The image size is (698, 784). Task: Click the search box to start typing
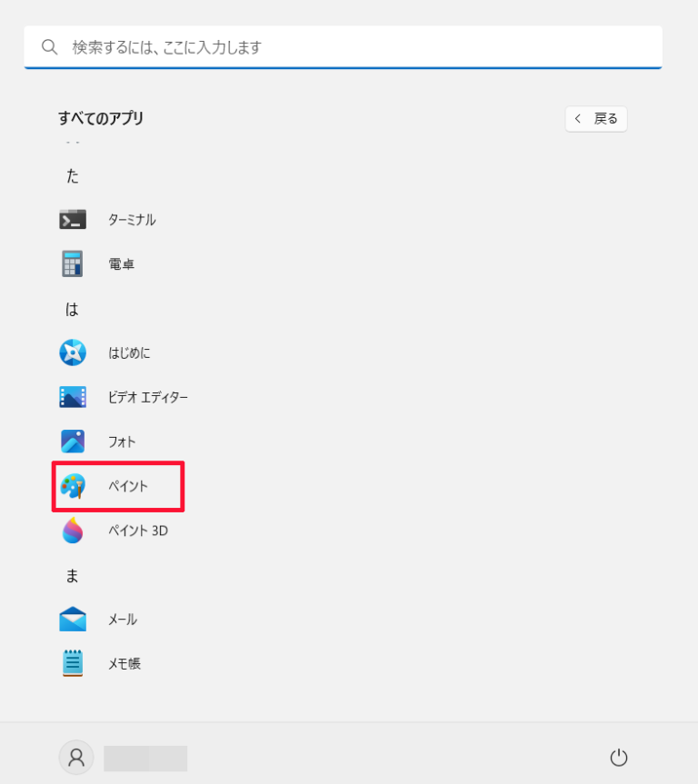tap(343, 47)
